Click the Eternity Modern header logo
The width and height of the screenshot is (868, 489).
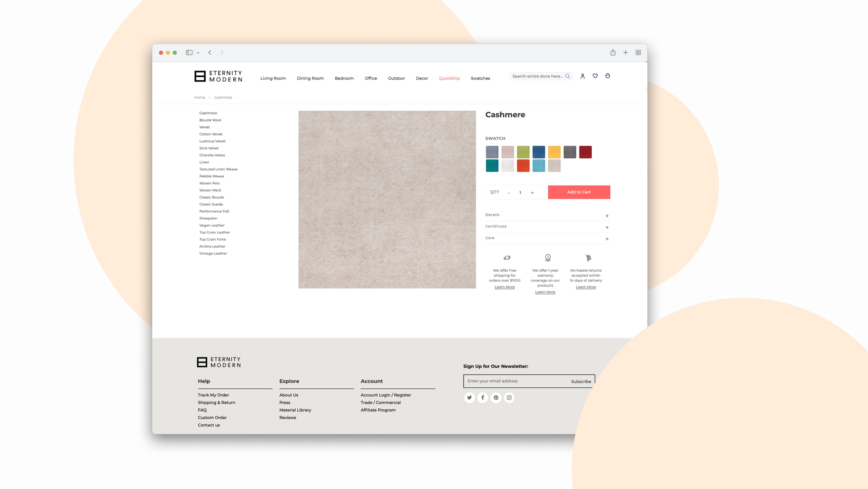pos(218,76)
